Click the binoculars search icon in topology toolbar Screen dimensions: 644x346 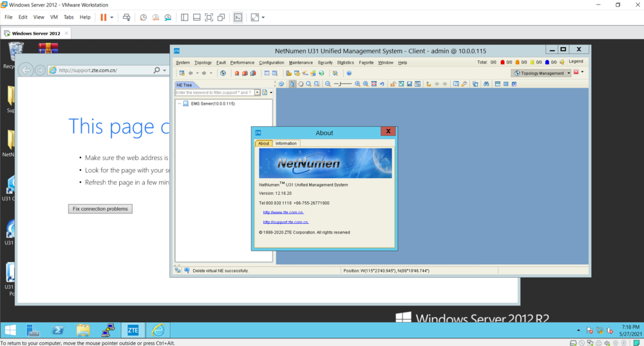(x=487, y=84)
